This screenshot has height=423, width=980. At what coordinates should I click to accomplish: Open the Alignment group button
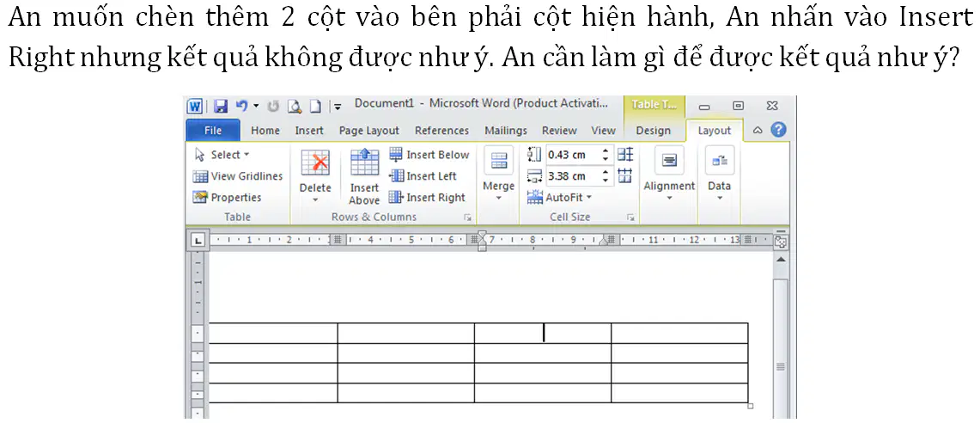point(669,174)
